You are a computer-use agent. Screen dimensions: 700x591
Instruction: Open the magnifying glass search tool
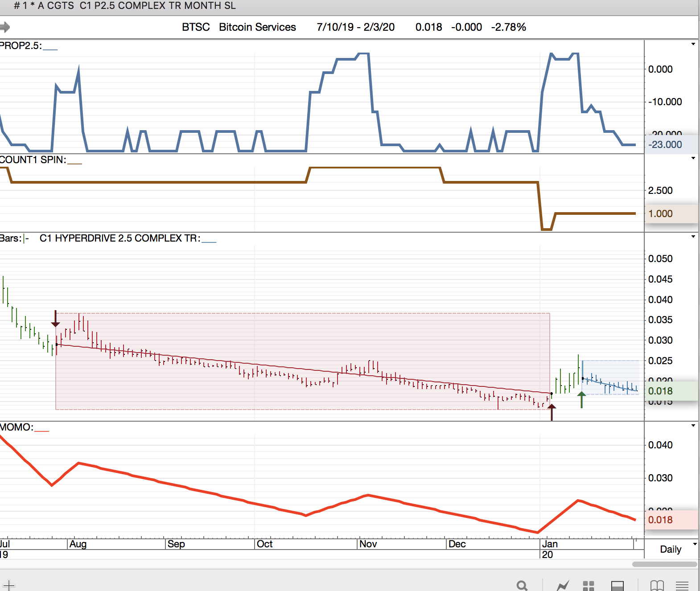tap(522, 585)
